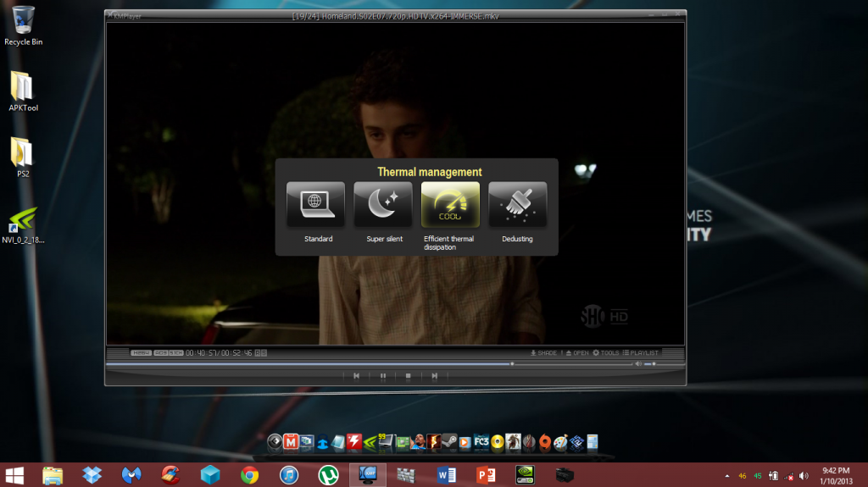Open CCleaner from the taskbar
868x487 pixels.
point(170,475)
